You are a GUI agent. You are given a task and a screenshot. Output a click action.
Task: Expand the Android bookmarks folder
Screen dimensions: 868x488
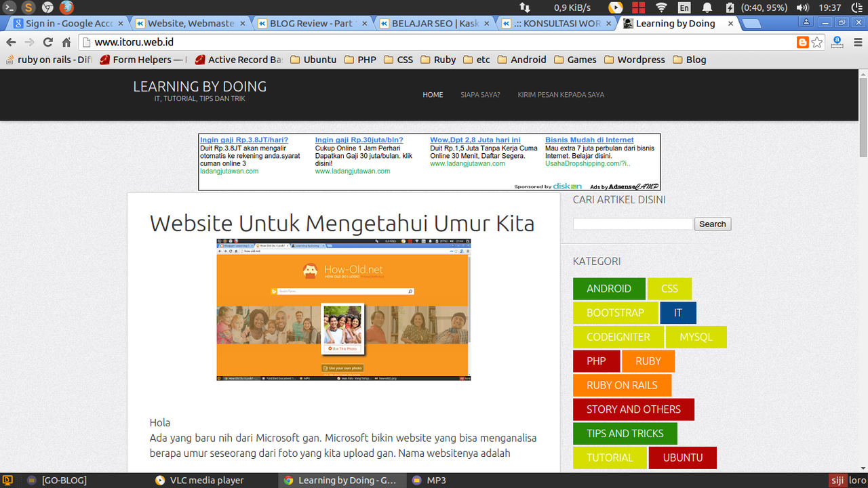[x=522, y=60]
